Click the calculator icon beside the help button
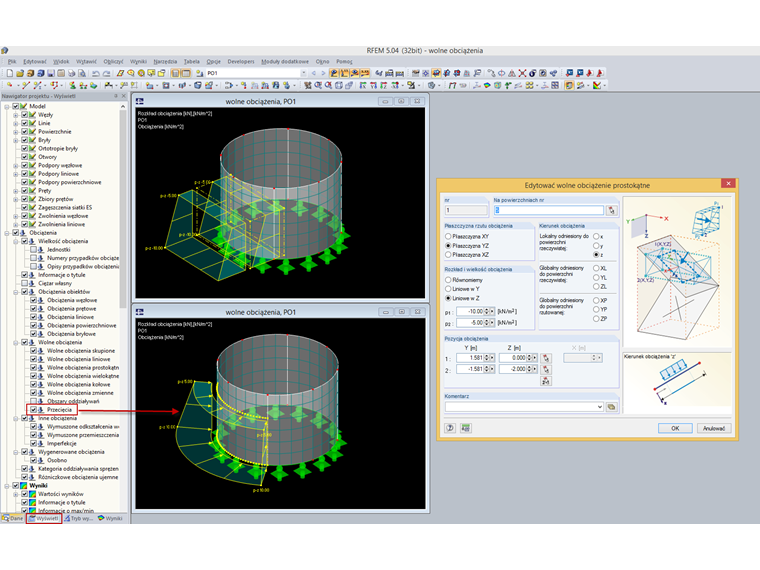The height and width of the screenshot is (570, 760). click(465, 428)
